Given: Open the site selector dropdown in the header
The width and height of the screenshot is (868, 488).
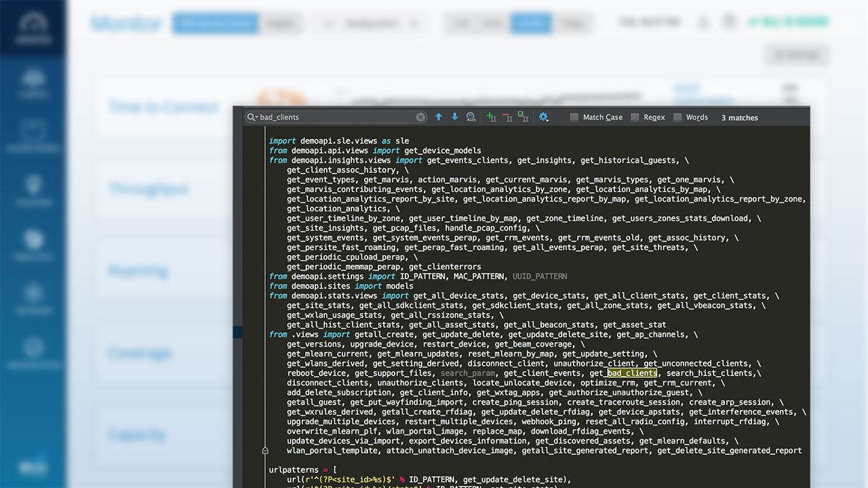Looking at the screenshot, I should pos(370,22).
